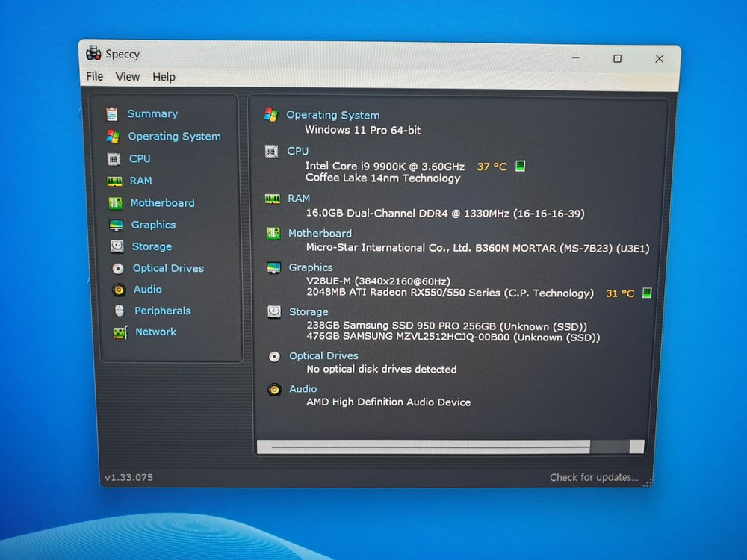Screen dimensions: 747x560
Task: Open the View menu
Action: [128, 76]
